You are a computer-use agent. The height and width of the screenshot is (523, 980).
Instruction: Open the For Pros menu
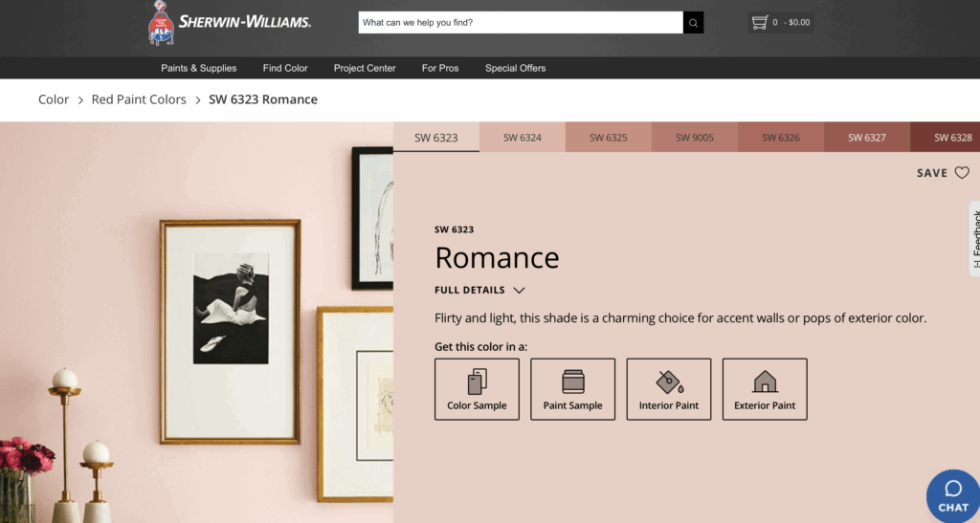[x=440, y=68]
